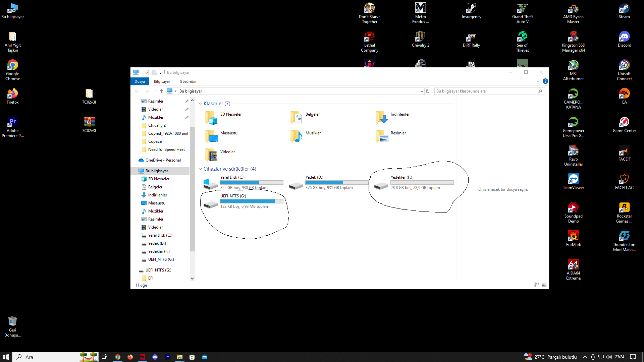Open the help question mark icon
Viewport: 644px width, 362px height.
point(545,81)
